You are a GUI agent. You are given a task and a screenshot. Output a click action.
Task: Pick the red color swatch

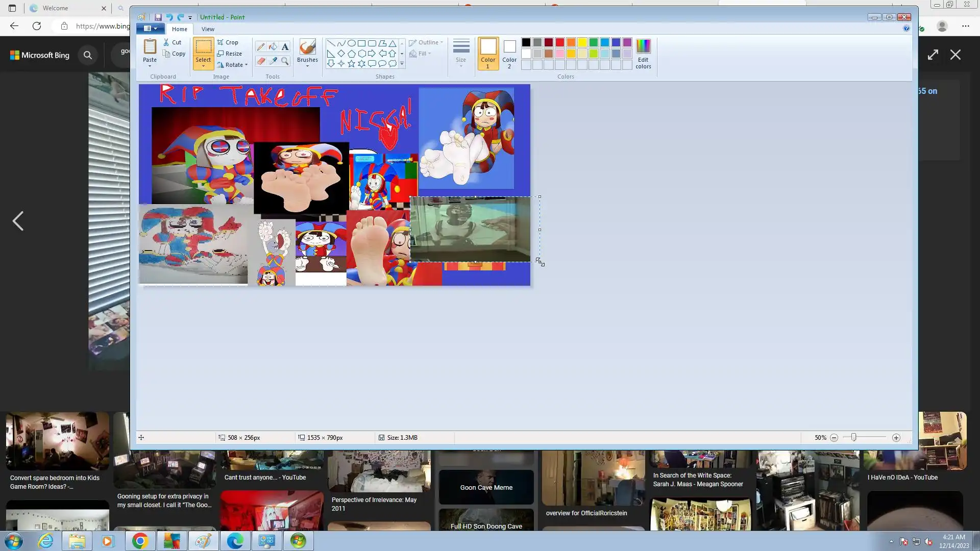click(x=560, y=42)
